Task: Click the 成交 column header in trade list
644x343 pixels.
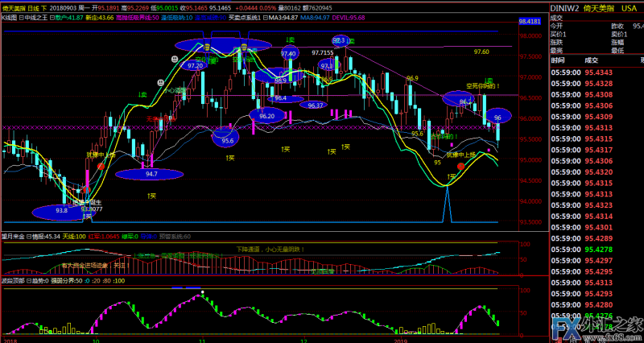Action: 592,60
